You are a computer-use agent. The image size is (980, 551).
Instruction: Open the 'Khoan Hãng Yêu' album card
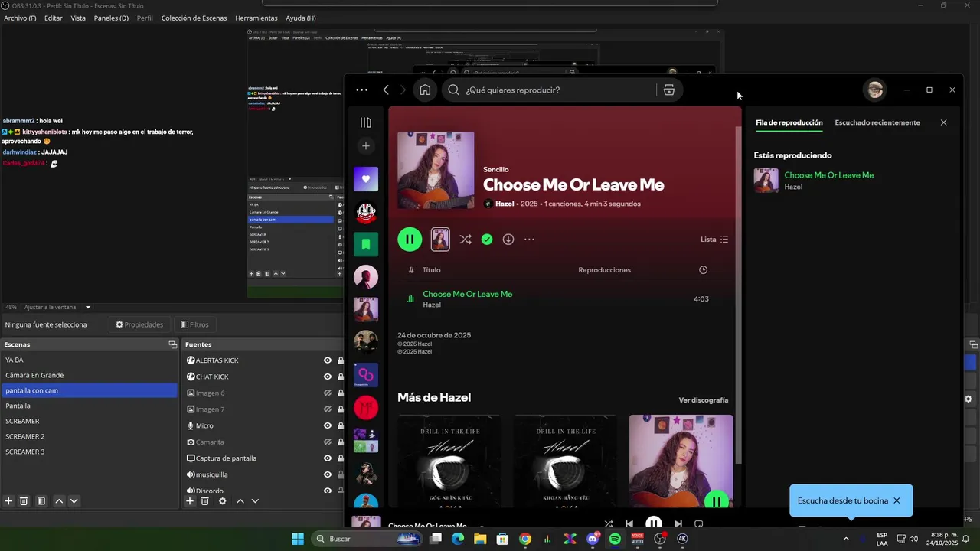click(565, 461)
